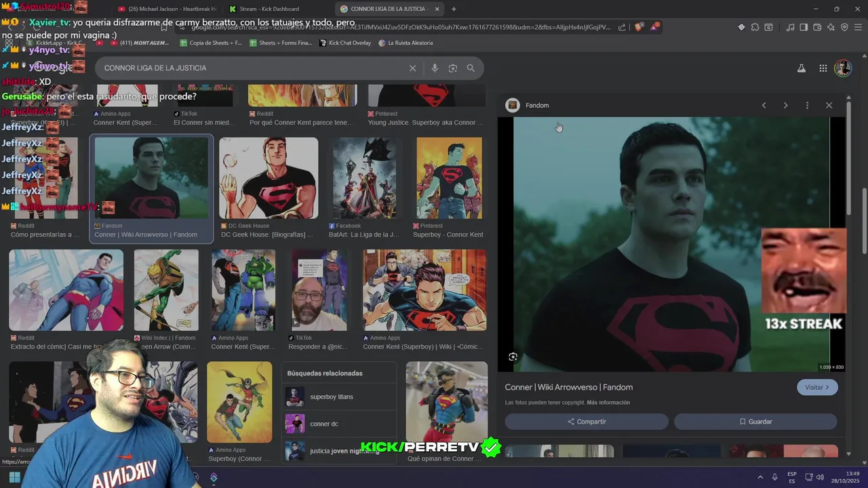Viewport: 868px width, 488px height.
Task: Open MONTAGEM YouTube bookmark
Action: pyautogui.click(x=139, y=43)
